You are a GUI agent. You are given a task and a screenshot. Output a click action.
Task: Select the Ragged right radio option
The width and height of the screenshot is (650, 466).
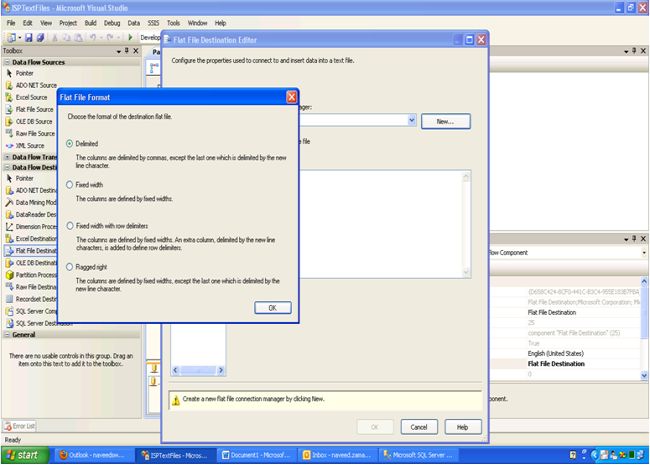(70, 267)
